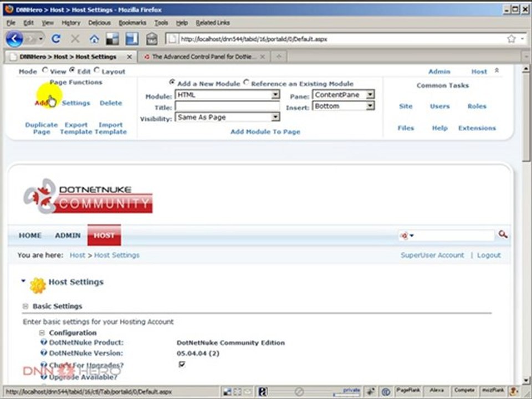
Task: Collapse the Configuration subsection
Action: point(42,333)
